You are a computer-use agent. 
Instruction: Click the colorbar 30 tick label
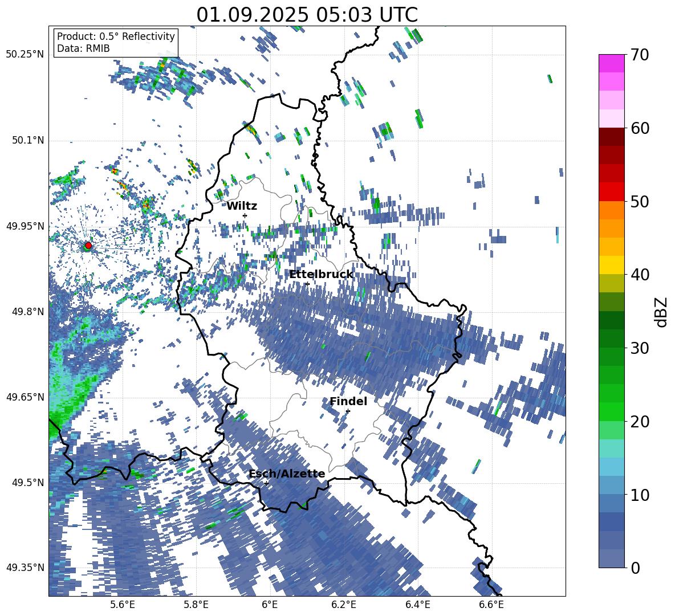click(x=640, y=348)
